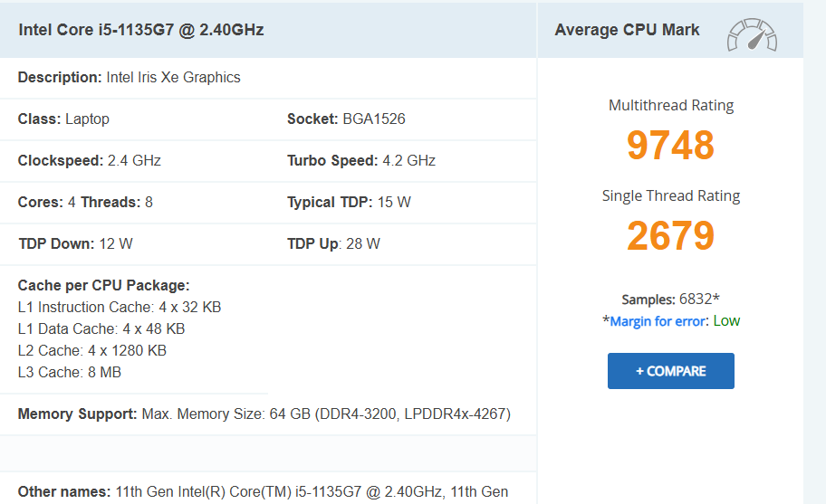Screen dimensions: 826x504
Task: Click the speedometer gauge icon
Action: click(752, 34)
